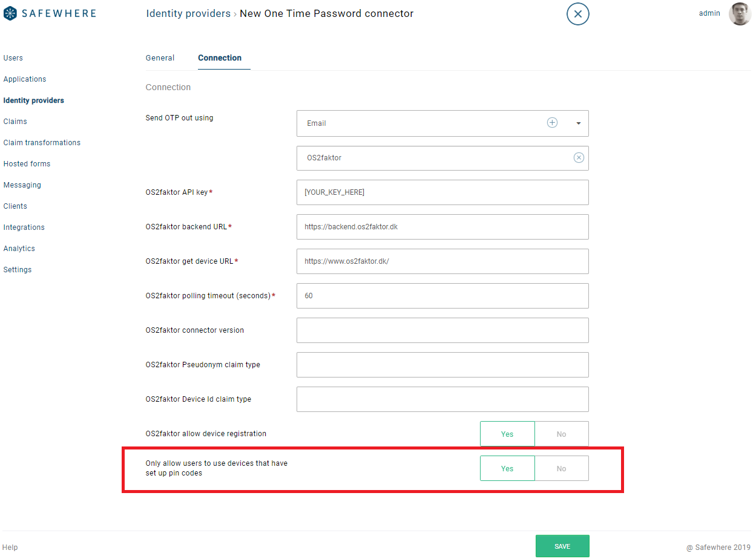Disable pin code requirement with No
Viewport: 756px width, 559px height.
click(x=561, y=468)
